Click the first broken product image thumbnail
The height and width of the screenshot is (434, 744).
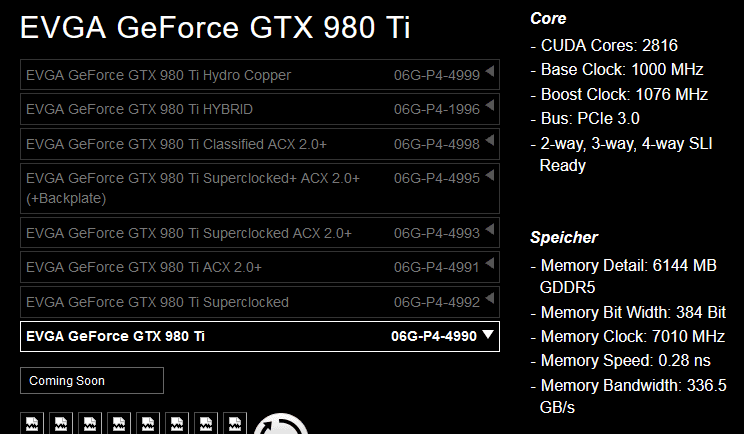pos(30,424)
